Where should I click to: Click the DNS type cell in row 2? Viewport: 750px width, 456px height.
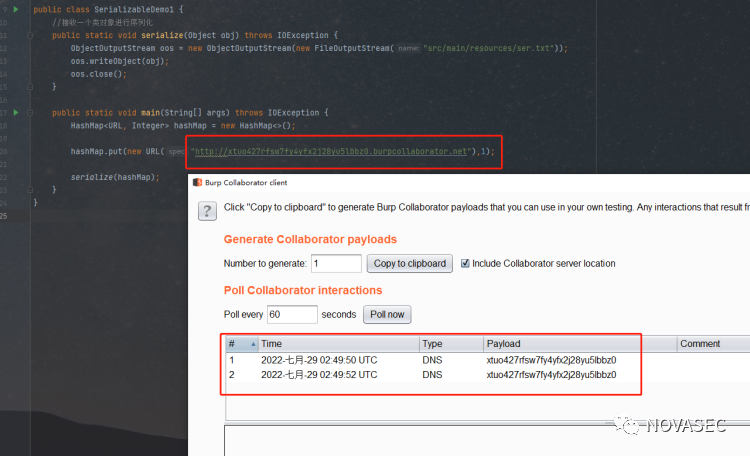click(432, 375)
